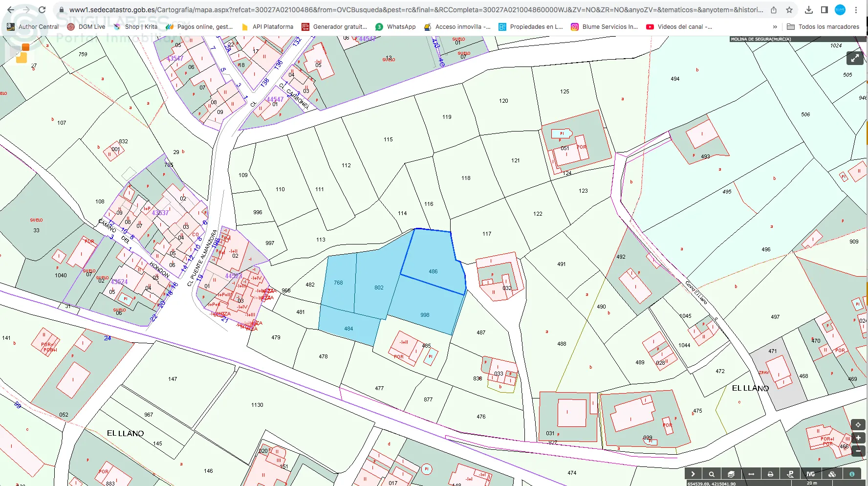Open Todos los marcadores folder
The height and width of the screenshot is (486, 868).
coord(823,27)
